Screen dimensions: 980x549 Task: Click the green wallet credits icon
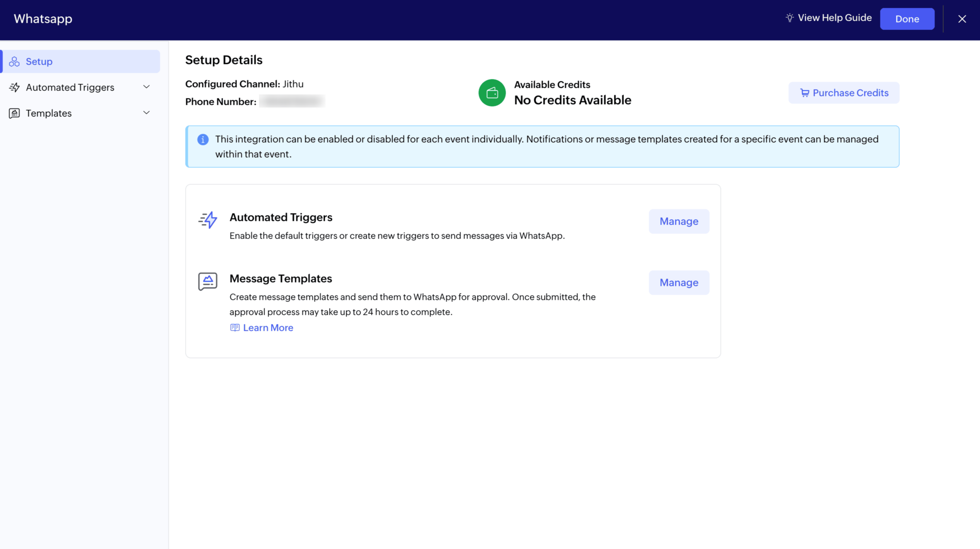pos(492,93)
